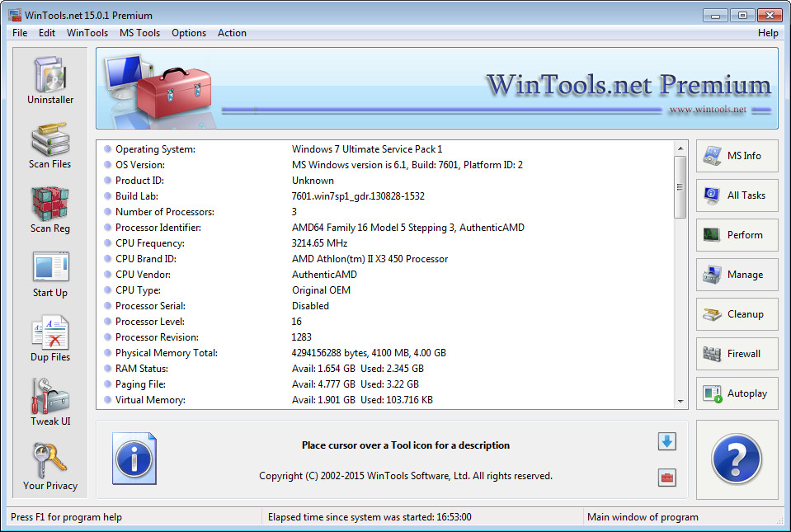Select the CPU Brand ID AMD Athlon value
791x532 pixels.
(x=370, y=259)
